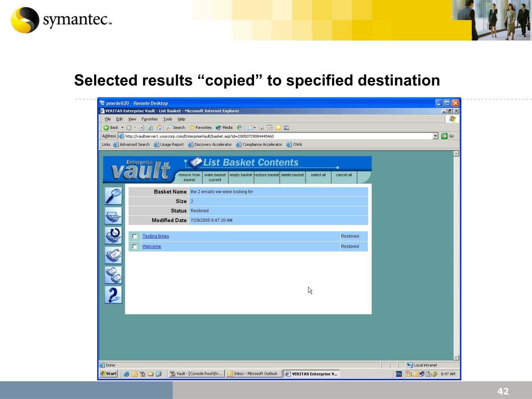The height and width of the screenshot is (399, 532).
Task: Open the Back button history dropdown arrow
Action: coord(122,128)
